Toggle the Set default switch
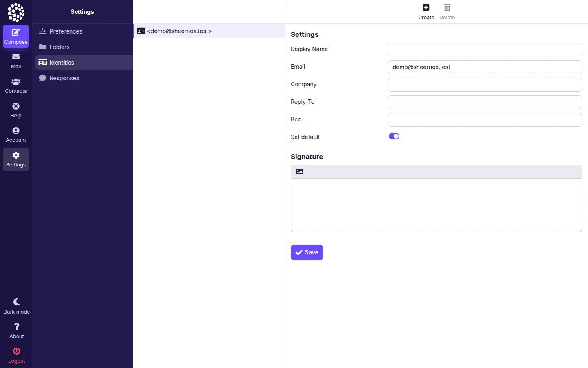The width and height of the screenshot is (588, 368). (x=394, y=136)
